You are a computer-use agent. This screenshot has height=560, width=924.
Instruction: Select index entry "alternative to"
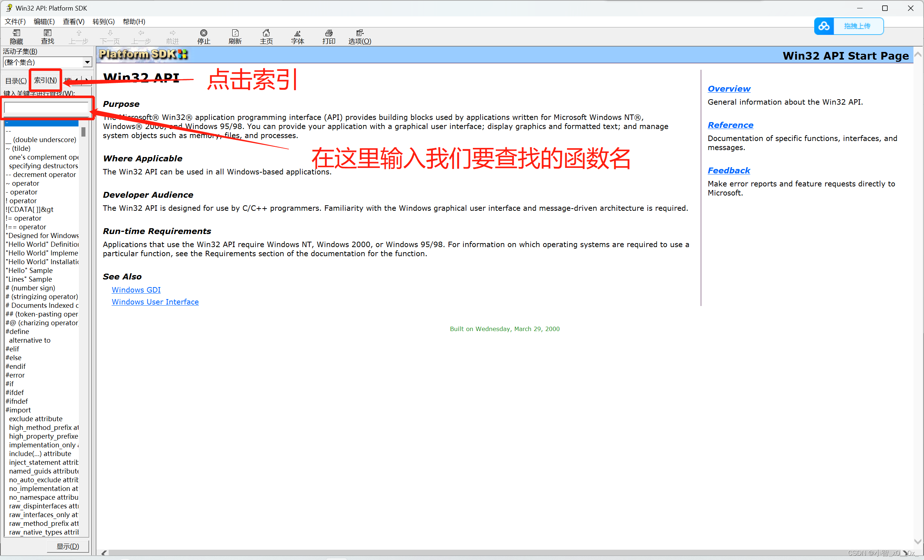(30, 340)
